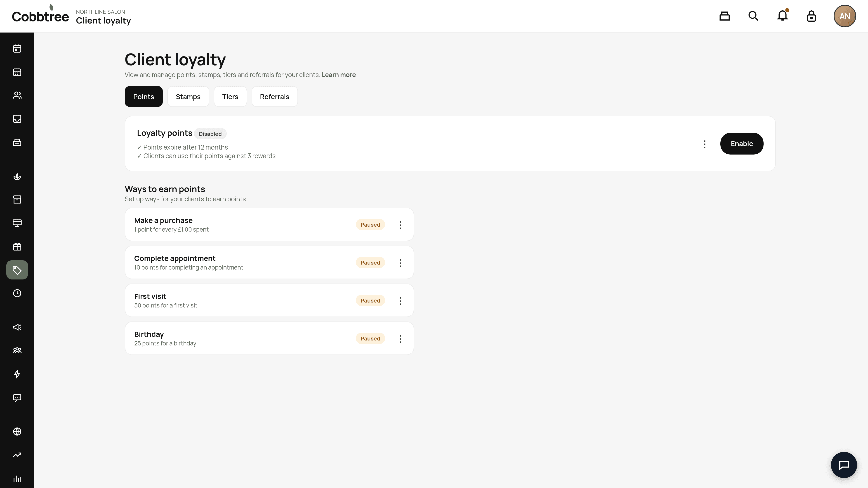
Task: Open the inbox tray icon in the sidebar
Action: pyautogui.click(x=17, y=119)
